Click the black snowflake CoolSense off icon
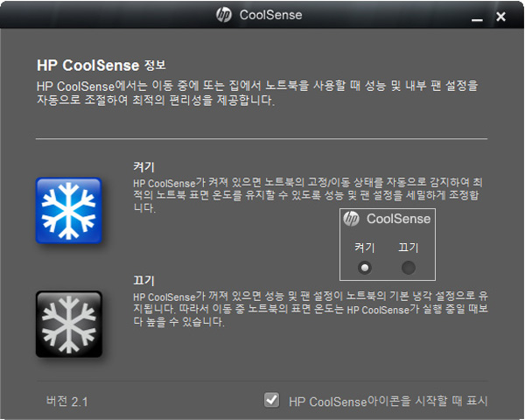Screen dimensions: 525x420 click(68, 324)
